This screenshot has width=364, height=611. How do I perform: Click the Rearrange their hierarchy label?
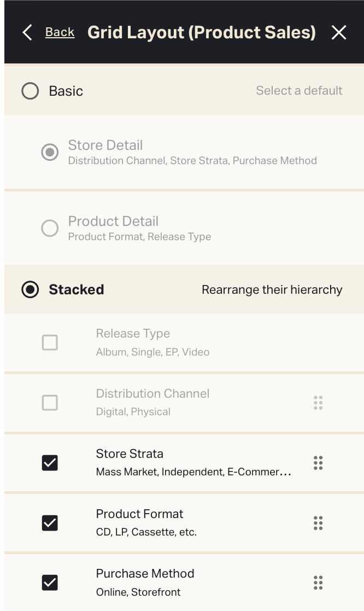click(x=272, y=289)
